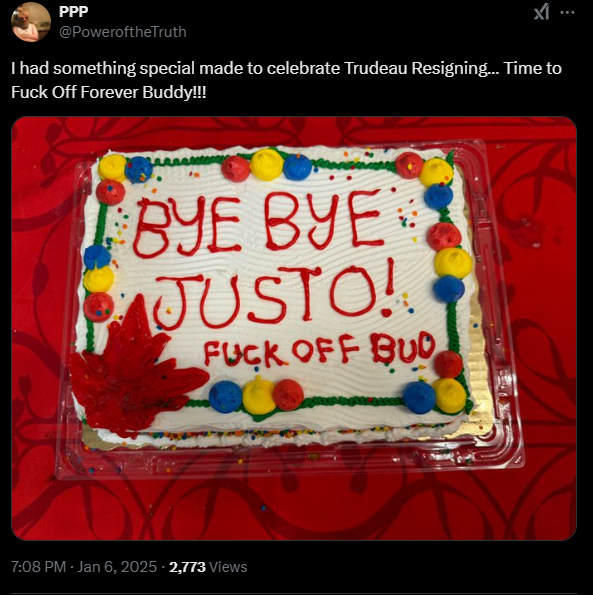
Task: Open the Grok explain-post icon
Action: (x=541, y=12)
